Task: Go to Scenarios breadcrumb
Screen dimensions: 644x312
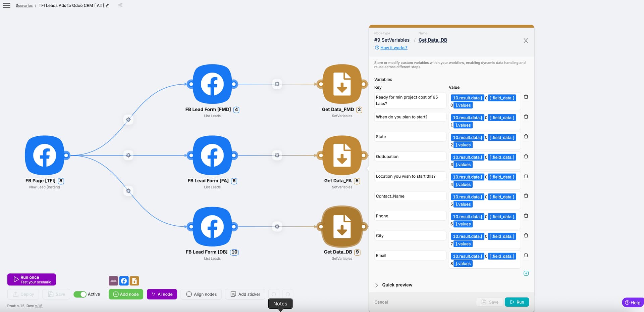Action: coord(24,6)
